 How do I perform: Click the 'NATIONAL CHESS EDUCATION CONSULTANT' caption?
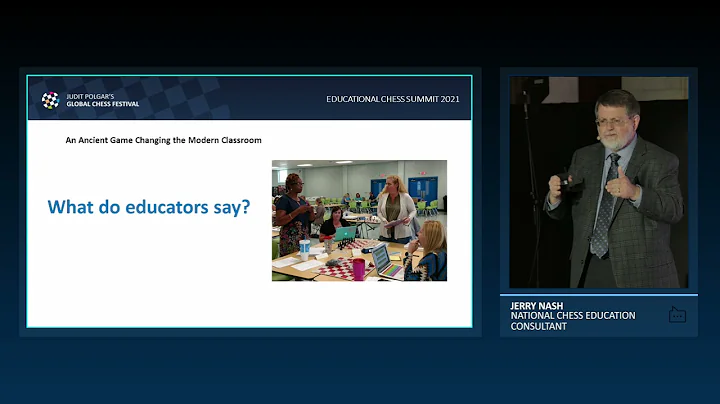573,321
